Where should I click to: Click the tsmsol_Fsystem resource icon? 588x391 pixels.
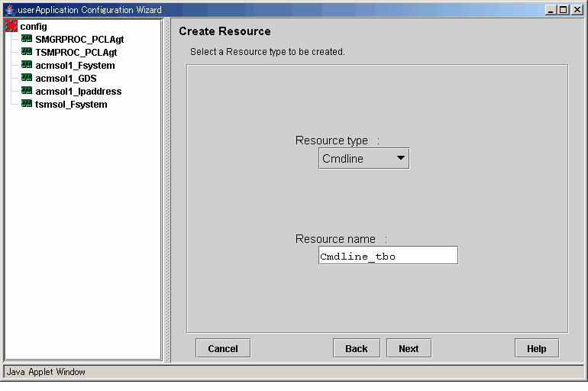(x=27, y=104)
